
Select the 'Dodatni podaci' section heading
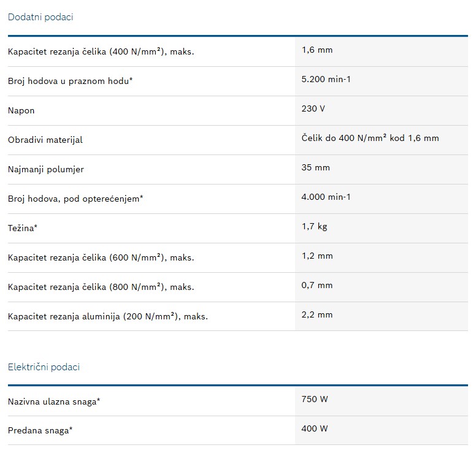point(40,17)
